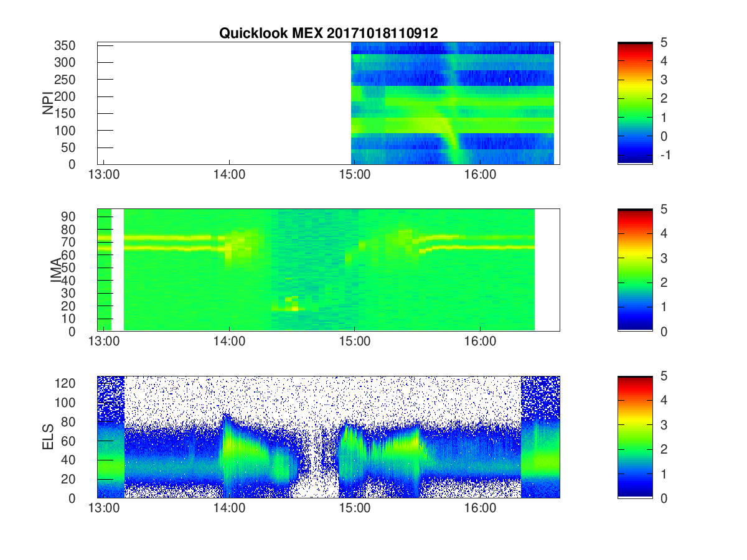Click the 5 label on IMA colorbar

click(x=663, y=209)
